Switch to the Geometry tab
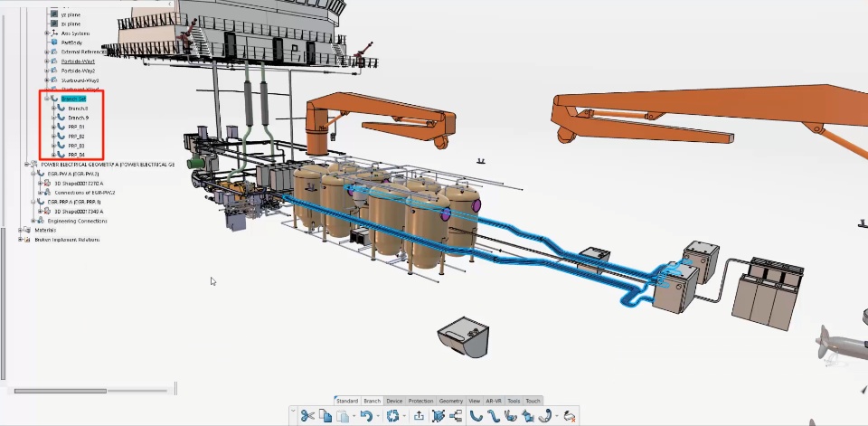This screenshot has width=868, height=426. 450,401
